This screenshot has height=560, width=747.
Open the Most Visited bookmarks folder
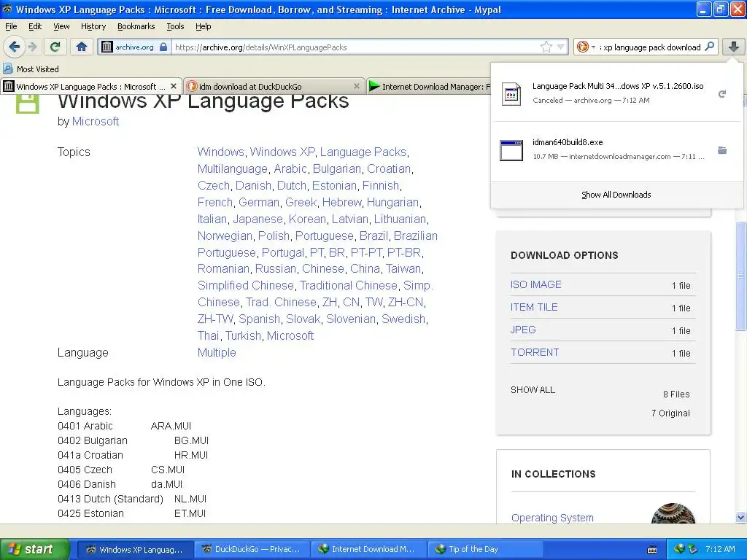click(31, 69)
